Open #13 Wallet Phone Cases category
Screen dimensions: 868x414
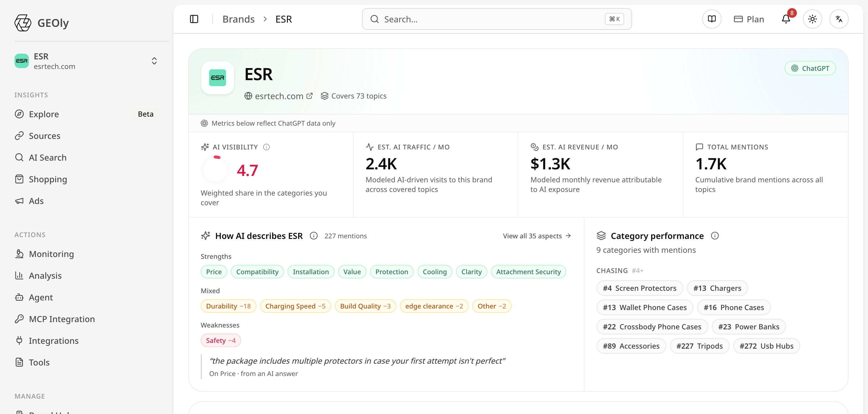coord(645,307)
